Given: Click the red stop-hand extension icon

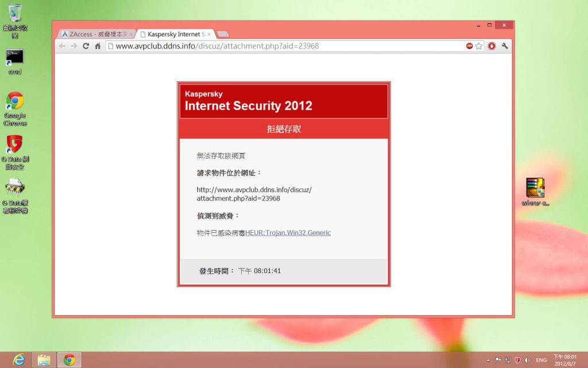Looking at the screenshot, I should click(492, 46).
